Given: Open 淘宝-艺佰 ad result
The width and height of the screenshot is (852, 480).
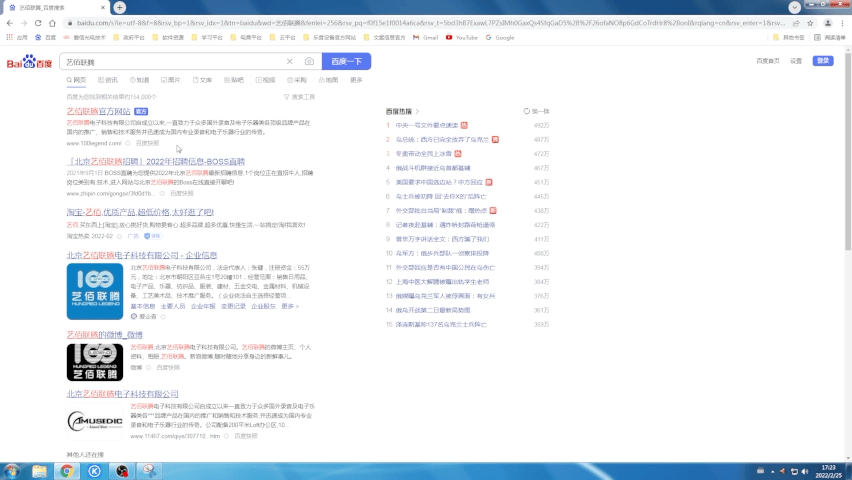Looking at the screenshot, I should click(x=140, y=212).
